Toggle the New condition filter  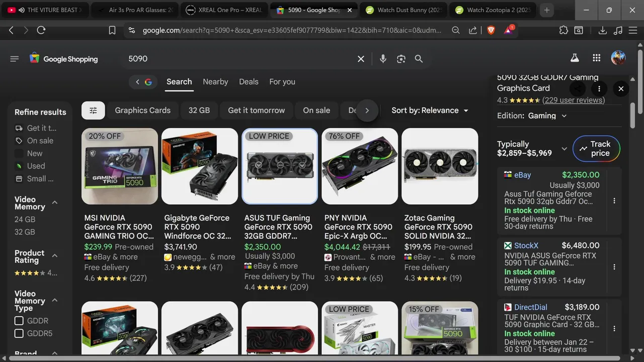[x=29, y=153]
